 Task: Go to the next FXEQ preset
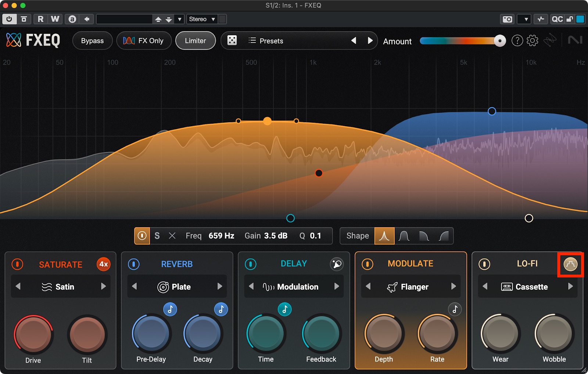[370, 40]
